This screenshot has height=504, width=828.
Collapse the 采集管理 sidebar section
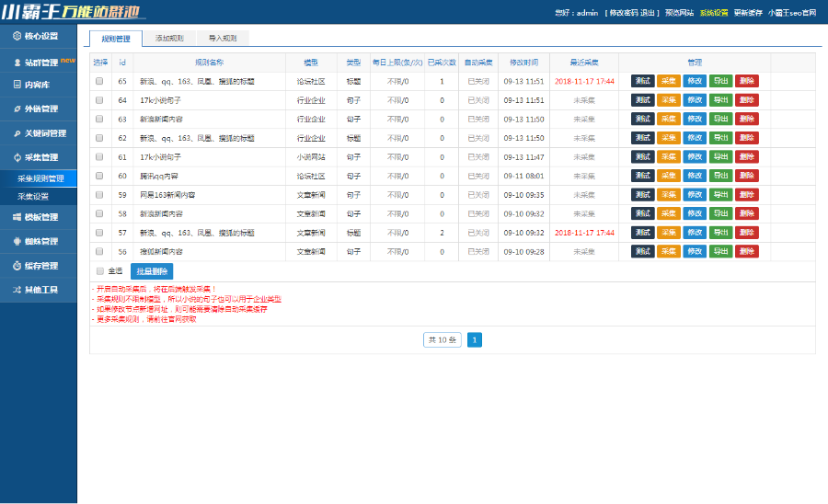pos(39,157)
